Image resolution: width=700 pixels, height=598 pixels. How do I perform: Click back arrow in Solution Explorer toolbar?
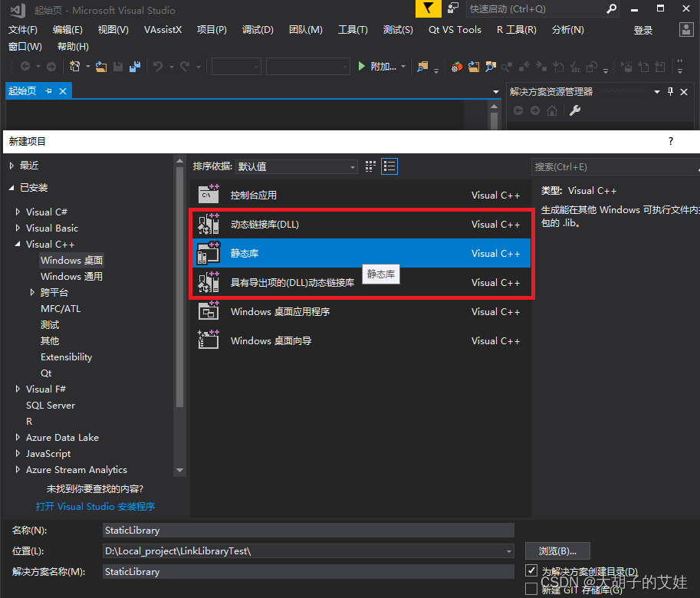pyautogui.click(x=518, y=110)
